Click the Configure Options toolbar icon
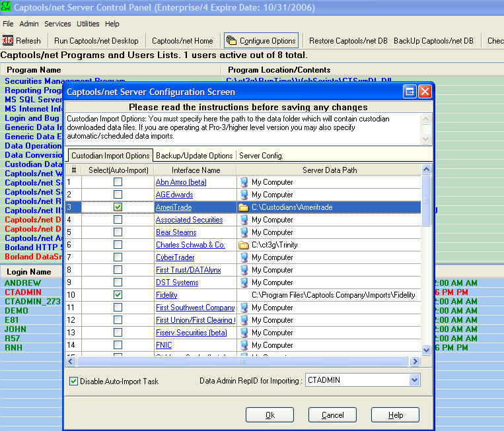Image resolution: width=504 pixels, height=431 pixels. (231, 41)
